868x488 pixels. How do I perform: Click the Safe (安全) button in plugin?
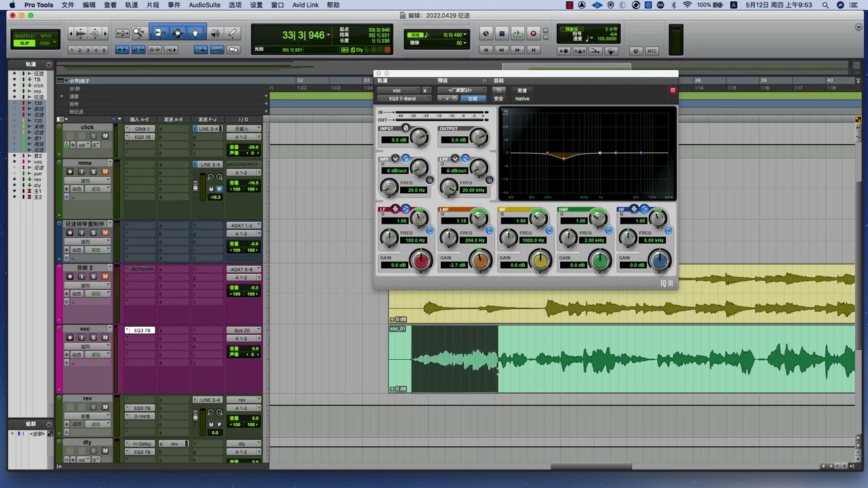tap(499, 99)
